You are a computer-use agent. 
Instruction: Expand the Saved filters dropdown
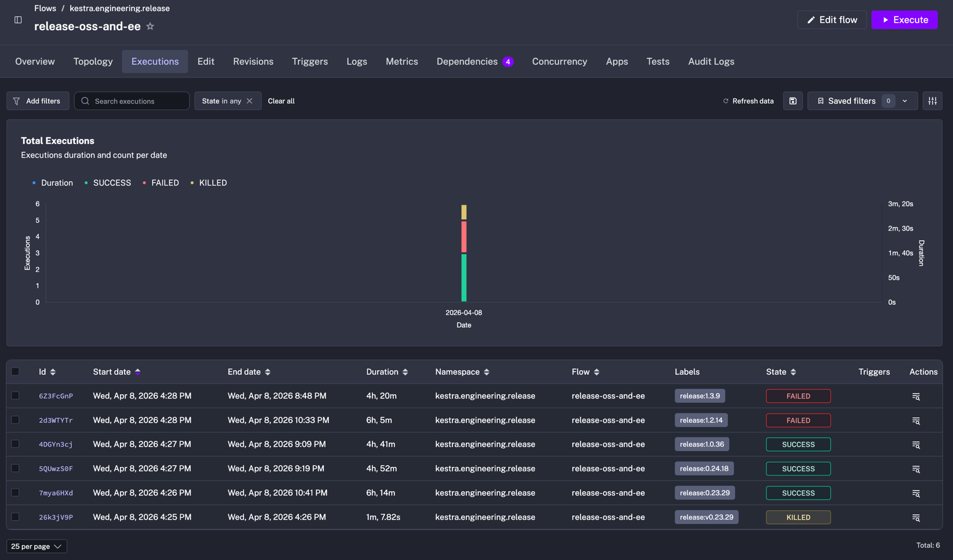pyautogui.click(x=862, y=101)
